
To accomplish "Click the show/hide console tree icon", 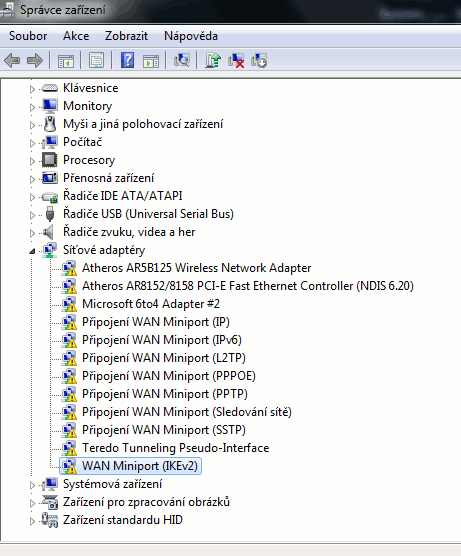I will 66,61.
